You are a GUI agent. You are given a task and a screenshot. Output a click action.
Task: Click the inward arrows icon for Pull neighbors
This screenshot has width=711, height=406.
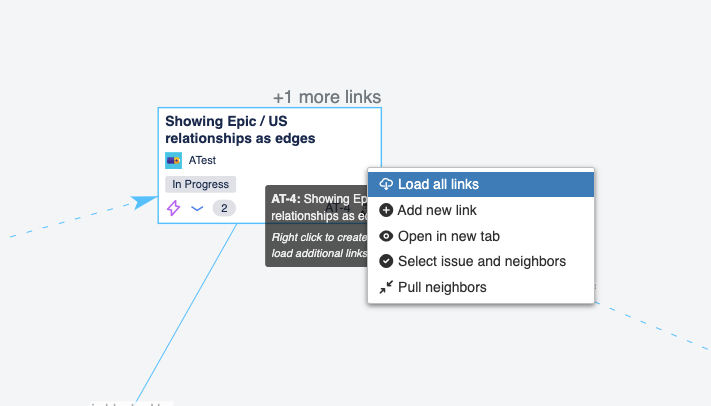click(x=386, y=287)
